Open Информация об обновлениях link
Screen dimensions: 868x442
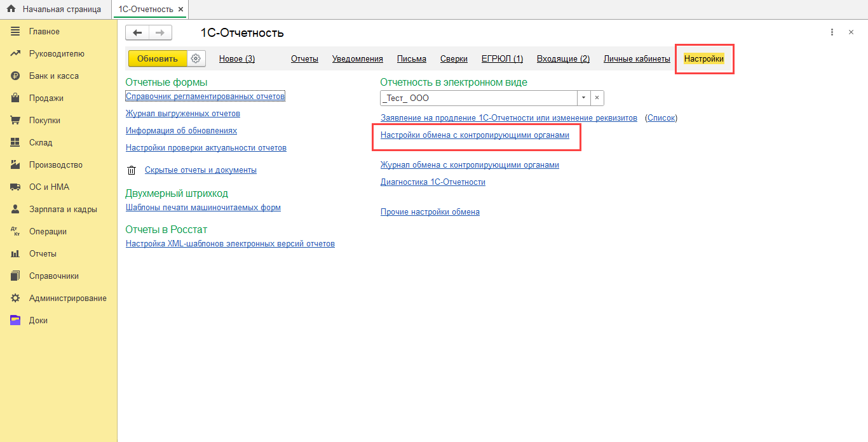tap(181, 130)
